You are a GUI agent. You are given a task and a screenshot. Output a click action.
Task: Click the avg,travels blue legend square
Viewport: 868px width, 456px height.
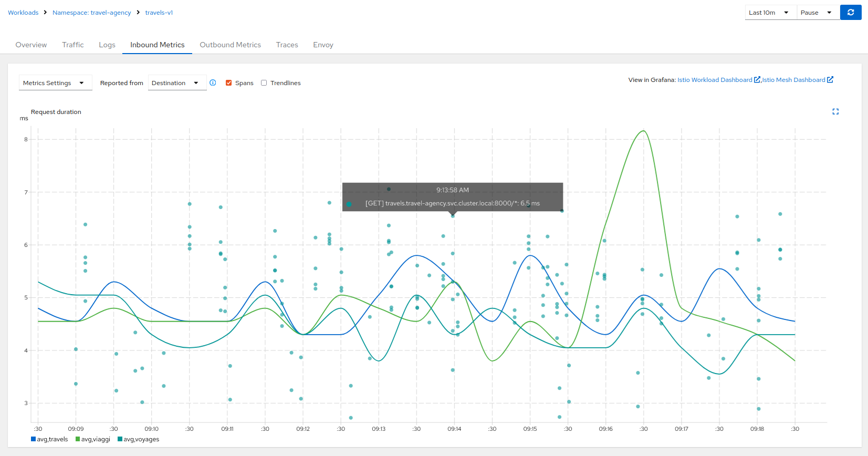coord(34,439)
